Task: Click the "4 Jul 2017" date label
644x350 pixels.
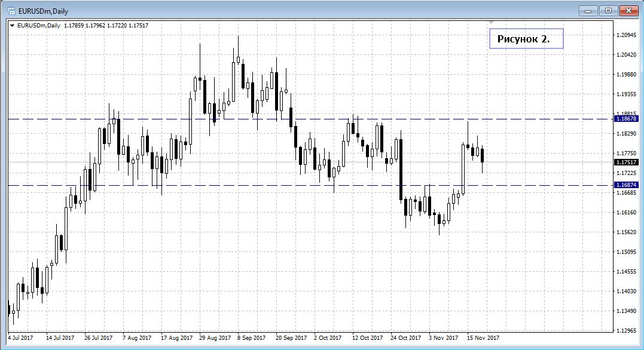Action: click(21, 338)
